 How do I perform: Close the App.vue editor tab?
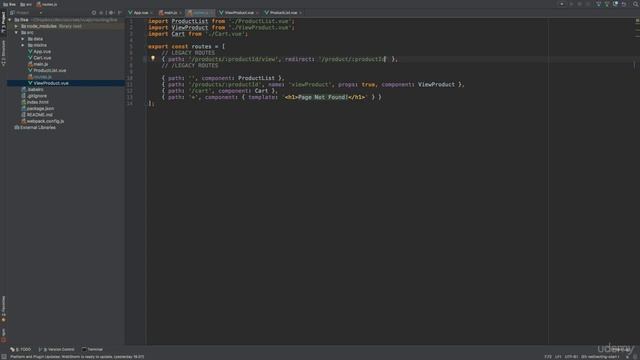point(151,13)
